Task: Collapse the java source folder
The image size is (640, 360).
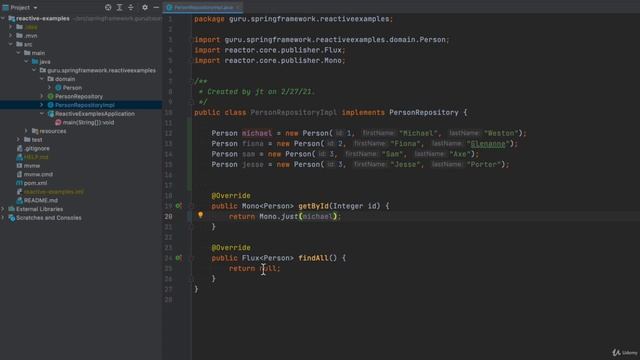Action: click(x=26, y=62)
